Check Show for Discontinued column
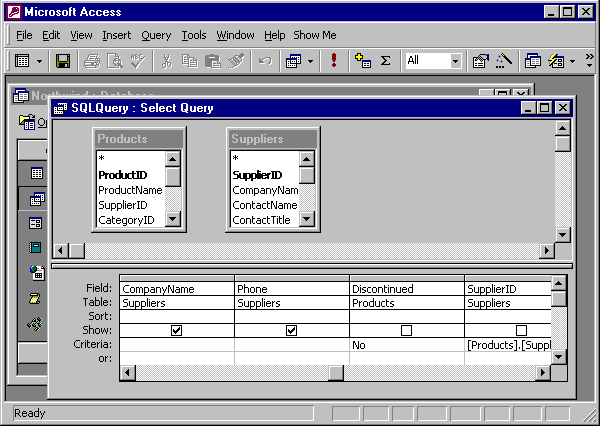 click(x=406, y=330)
